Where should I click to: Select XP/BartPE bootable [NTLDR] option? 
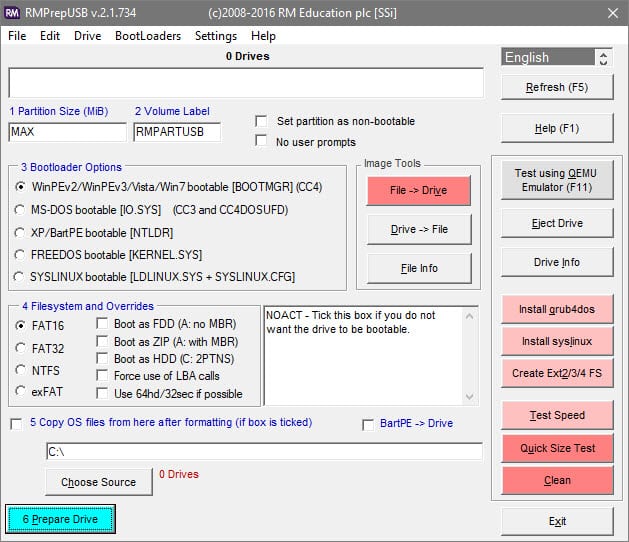pos(20,232)
